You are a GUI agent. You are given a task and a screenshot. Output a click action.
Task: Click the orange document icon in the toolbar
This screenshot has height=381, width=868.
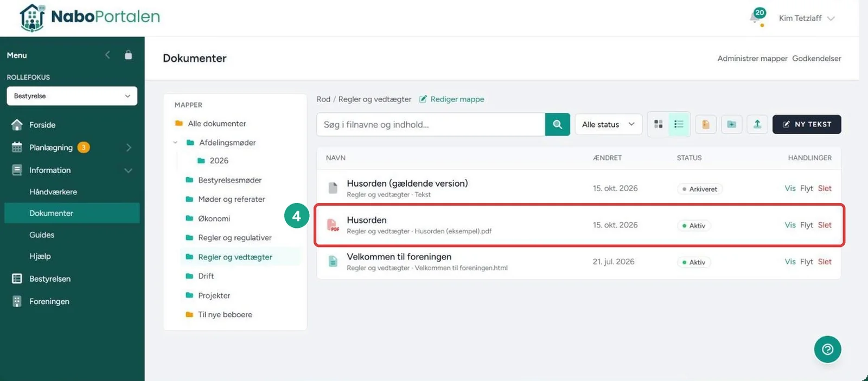(705, 124)
